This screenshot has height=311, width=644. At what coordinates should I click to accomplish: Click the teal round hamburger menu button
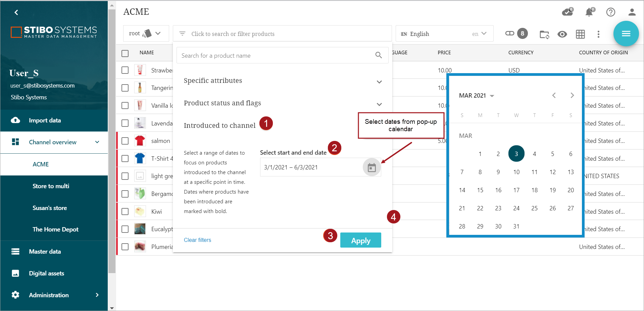point(626,34)
